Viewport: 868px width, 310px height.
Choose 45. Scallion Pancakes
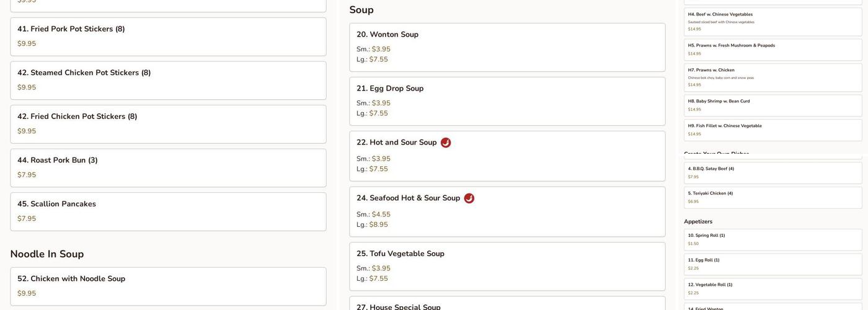pyautogui.click(x=168, y=211)
